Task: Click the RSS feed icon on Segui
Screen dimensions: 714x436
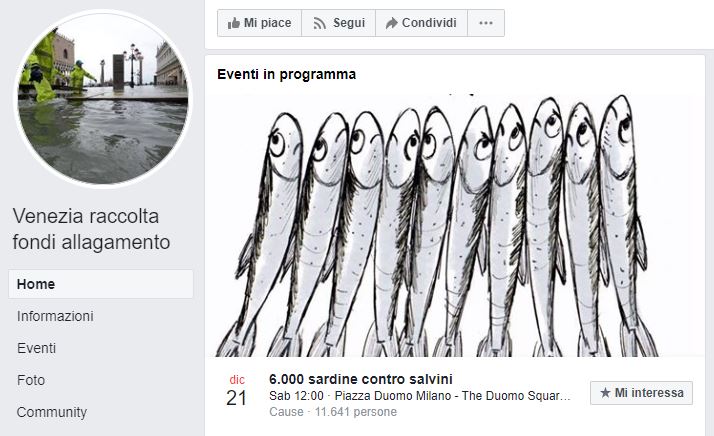Action: pyautogui.click(x=320, y=23)
